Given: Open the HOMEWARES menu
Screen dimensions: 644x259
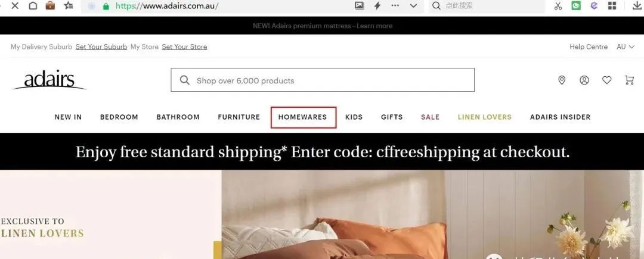Looking at the screenshot, I should point(303,117).
